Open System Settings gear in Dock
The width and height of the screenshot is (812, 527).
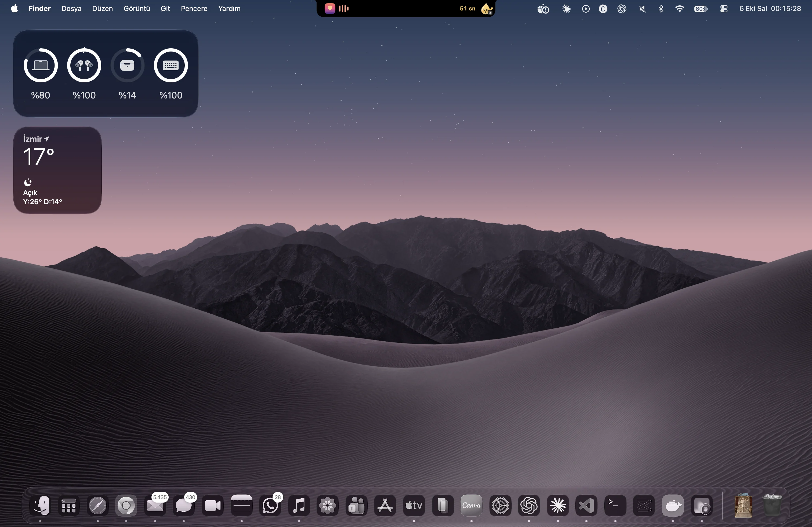[x=501, y=505]
